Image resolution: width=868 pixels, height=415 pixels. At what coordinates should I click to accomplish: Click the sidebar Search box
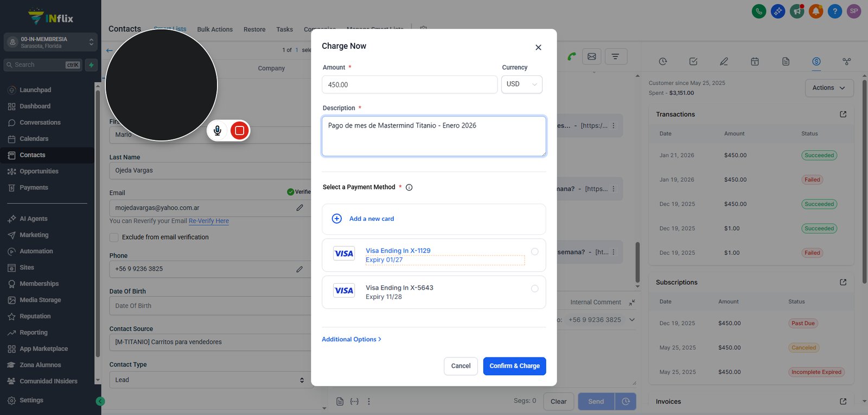43,65
